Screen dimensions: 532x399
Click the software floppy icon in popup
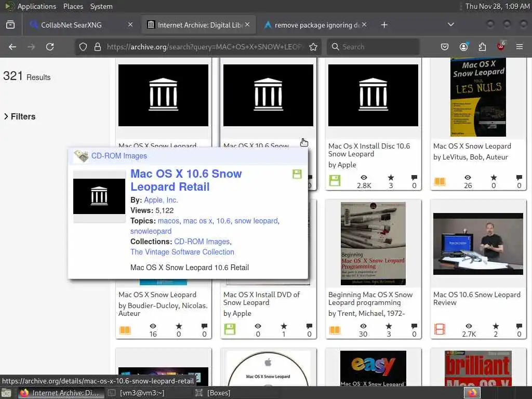pyautogui.click(x=297, y=174)
